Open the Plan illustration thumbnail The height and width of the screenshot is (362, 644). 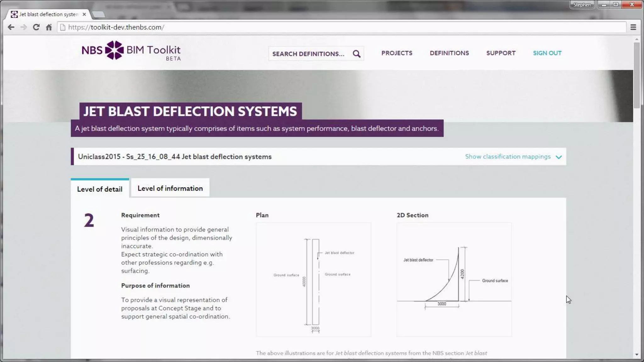[x=313, y=280]
